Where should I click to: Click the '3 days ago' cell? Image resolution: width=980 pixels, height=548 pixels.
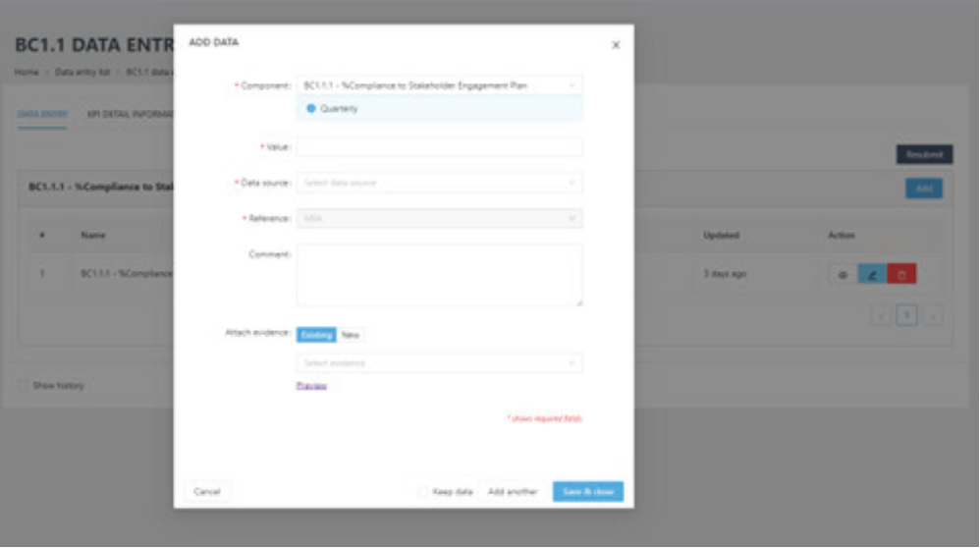pyautogui.click(x=725, y=274)
